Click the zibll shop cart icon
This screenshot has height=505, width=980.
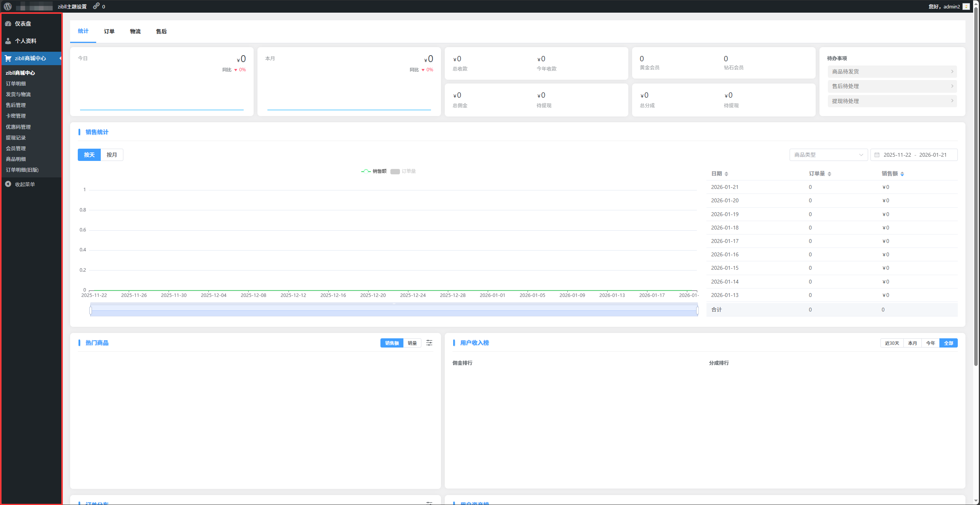[8, 58]
